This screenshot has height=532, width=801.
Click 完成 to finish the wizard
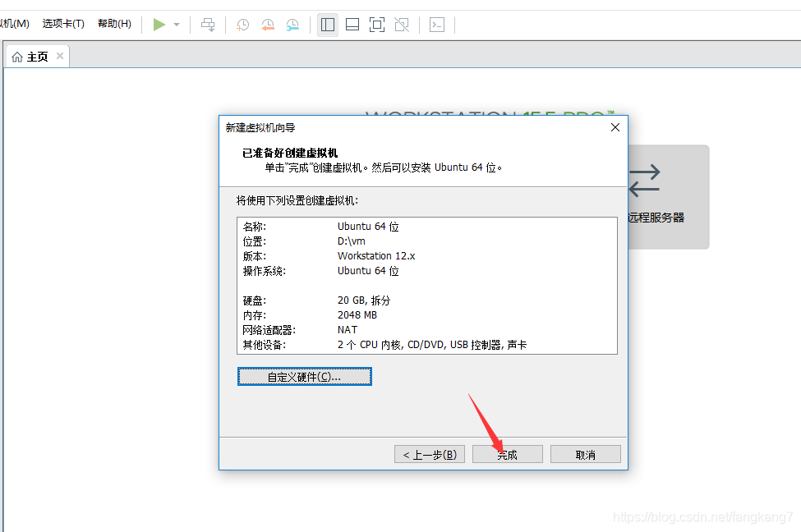click(x=507, y=454)
